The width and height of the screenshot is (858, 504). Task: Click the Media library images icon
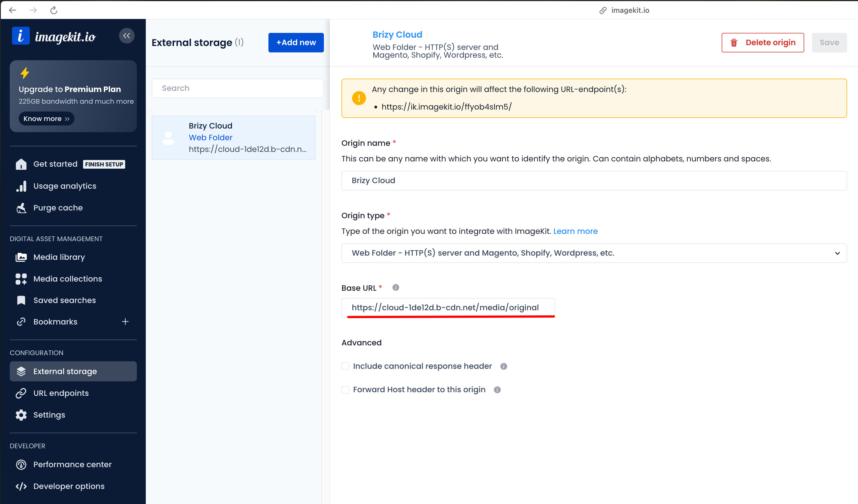pyautogui.click(x=21, y=257)
